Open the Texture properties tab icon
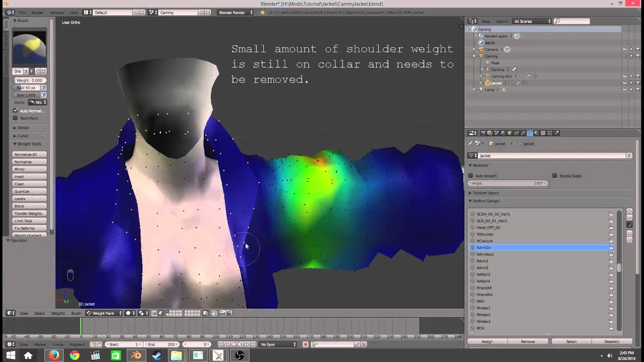Image resolution: width=644 pixels, height=362 pixels. [543, 133]
